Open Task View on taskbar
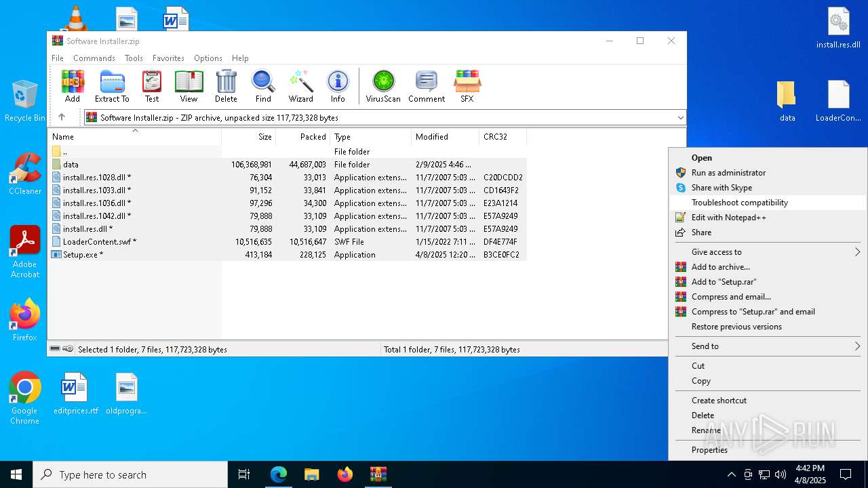 (244, 474)
